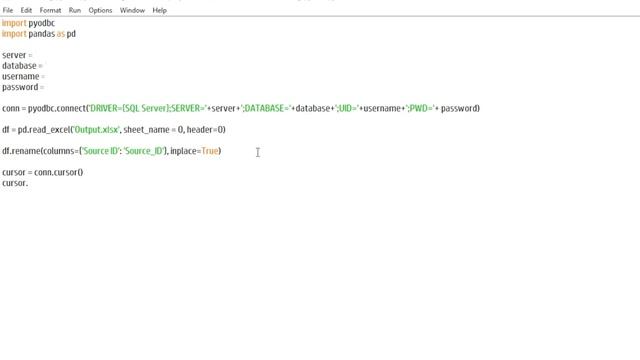Viewport: 640px width, 360px height.
Task: Click 'pd.read_excel' in the df line
Action: pyautogui.click(x=44, y=130)
